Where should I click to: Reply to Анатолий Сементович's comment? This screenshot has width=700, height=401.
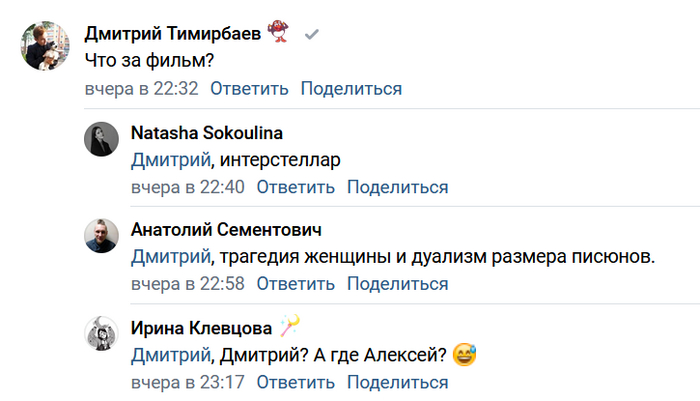tap(295, 283)
